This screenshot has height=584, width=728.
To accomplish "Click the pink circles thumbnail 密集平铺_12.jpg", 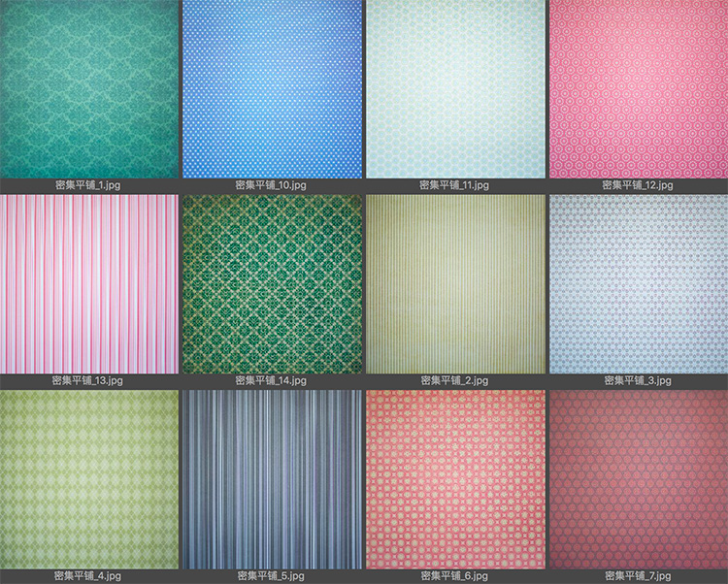I will pos(639,89).
